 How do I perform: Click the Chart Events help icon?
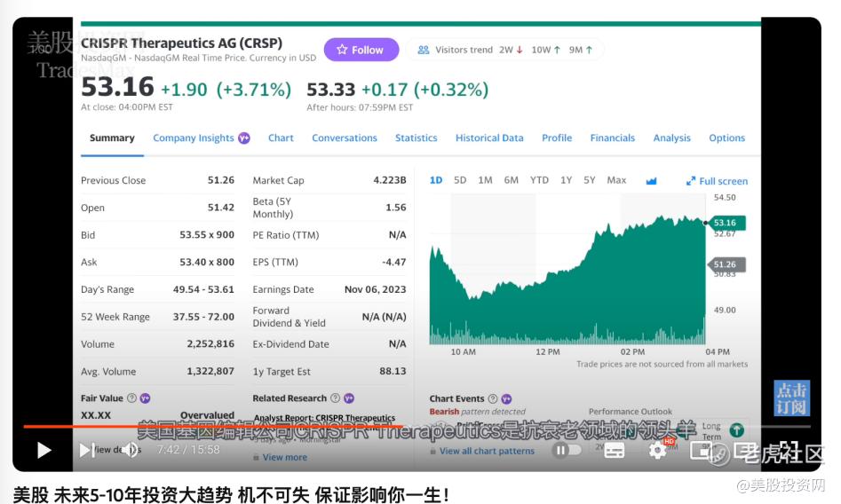click(x=492, y=398)
